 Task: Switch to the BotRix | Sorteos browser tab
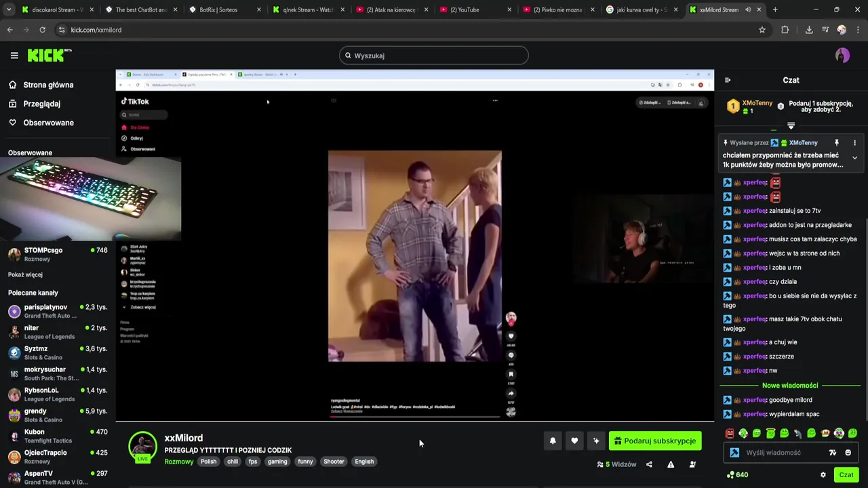click(x=225, y=9)
